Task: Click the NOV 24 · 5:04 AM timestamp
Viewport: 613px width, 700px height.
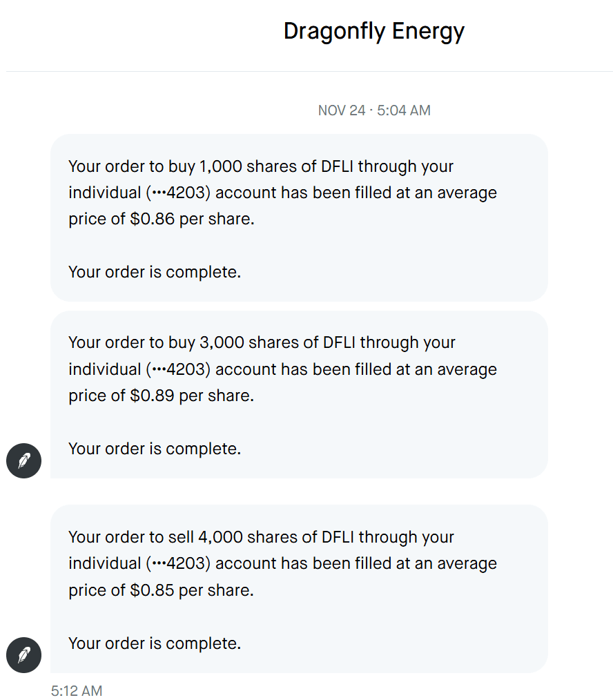Action: (x=374, y=110)
